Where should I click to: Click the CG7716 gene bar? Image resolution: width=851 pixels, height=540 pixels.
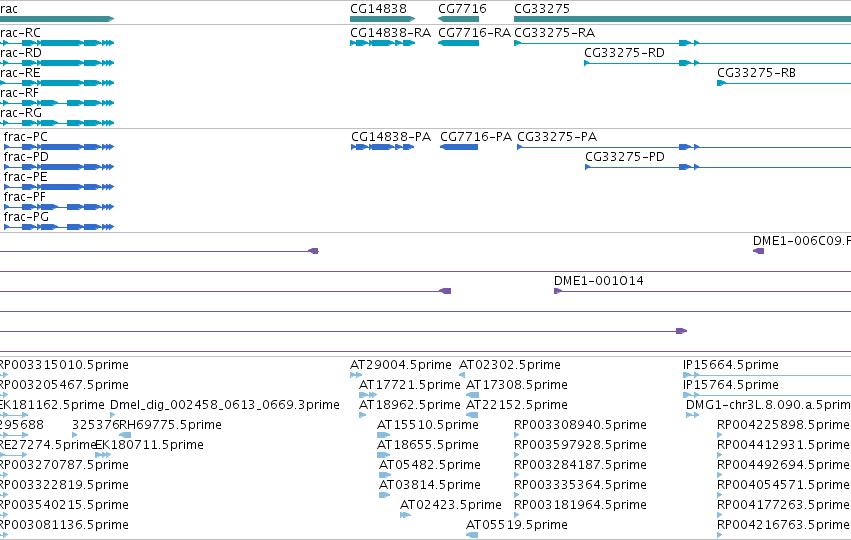coord(459,19)
